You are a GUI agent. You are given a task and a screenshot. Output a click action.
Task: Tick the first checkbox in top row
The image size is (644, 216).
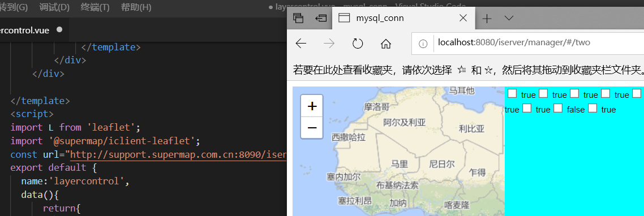click(x=512, y=93)
